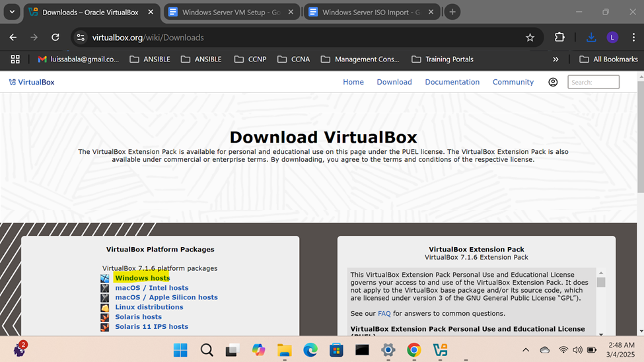Open the VirtualBox site account icon
Image resolution: width=644 pixels, height=362 pixels.
[x=553, y=82]
